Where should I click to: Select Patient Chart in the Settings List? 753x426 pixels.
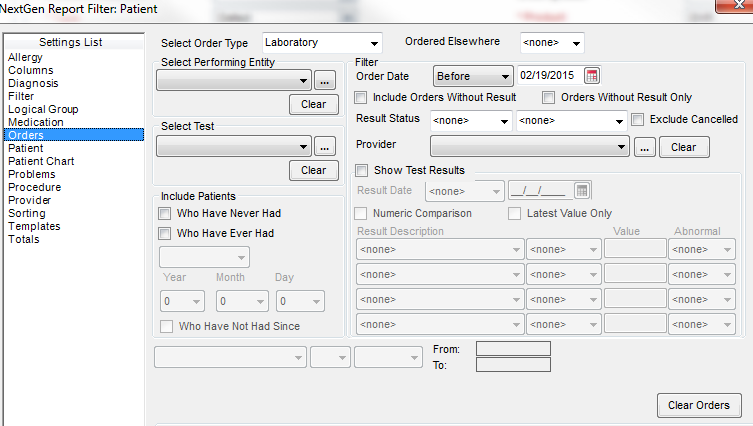41,161
